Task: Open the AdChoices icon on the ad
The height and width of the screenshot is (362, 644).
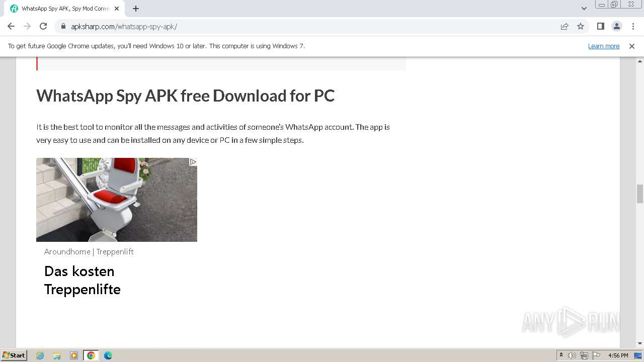Action: click(193, 162)
